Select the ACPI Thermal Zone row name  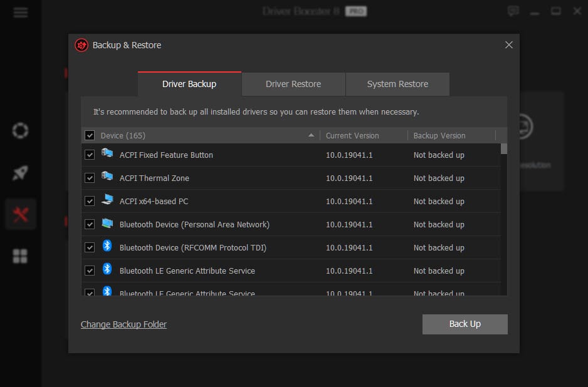tap(154, 178)
